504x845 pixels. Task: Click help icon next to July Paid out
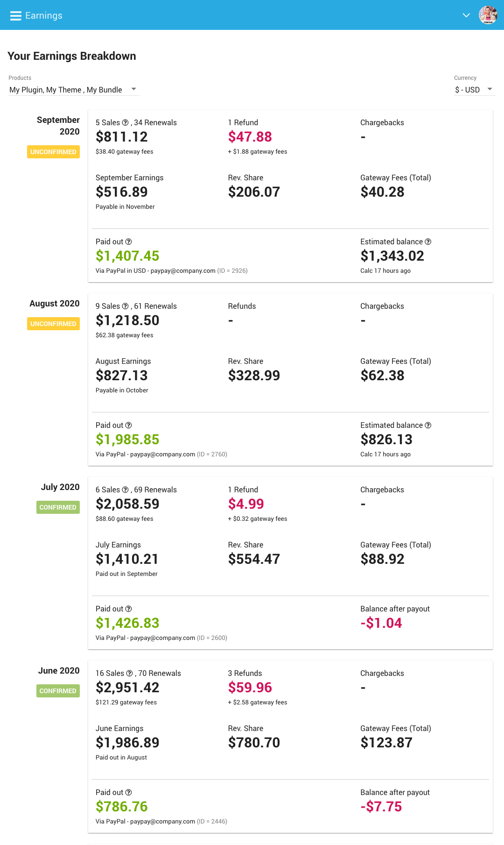click(x=129, y=609)
